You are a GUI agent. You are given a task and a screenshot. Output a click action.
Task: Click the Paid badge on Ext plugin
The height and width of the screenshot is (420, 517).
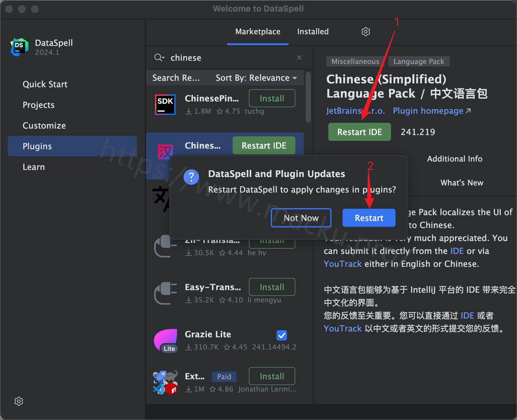(x=224, y=377)
